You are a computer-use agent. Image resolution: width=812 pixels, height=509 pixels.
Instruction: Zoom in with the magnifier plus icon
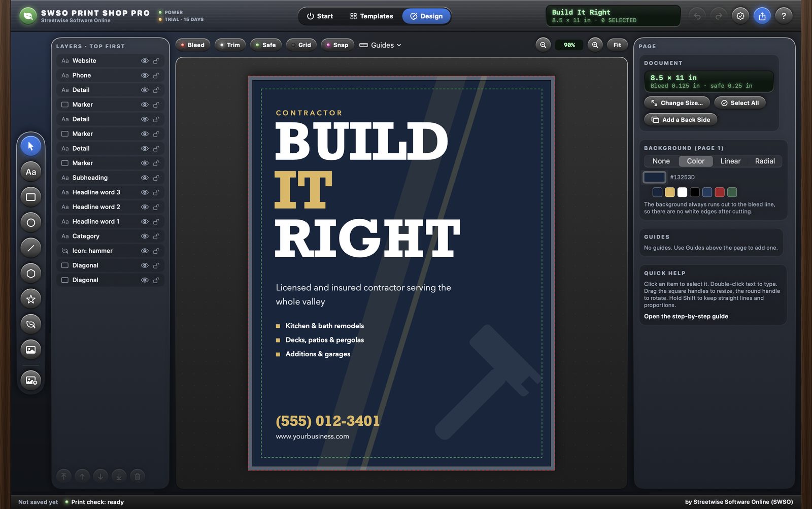click(595, 45)
